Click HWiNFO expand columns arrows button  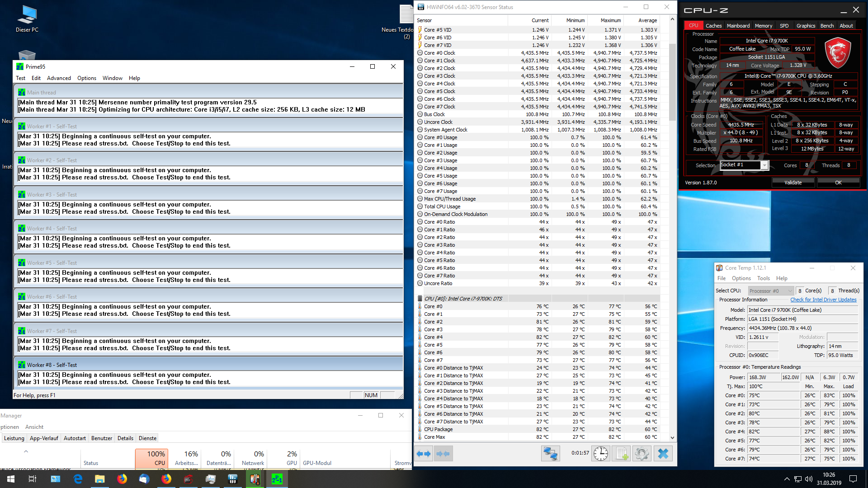[424, 454]
